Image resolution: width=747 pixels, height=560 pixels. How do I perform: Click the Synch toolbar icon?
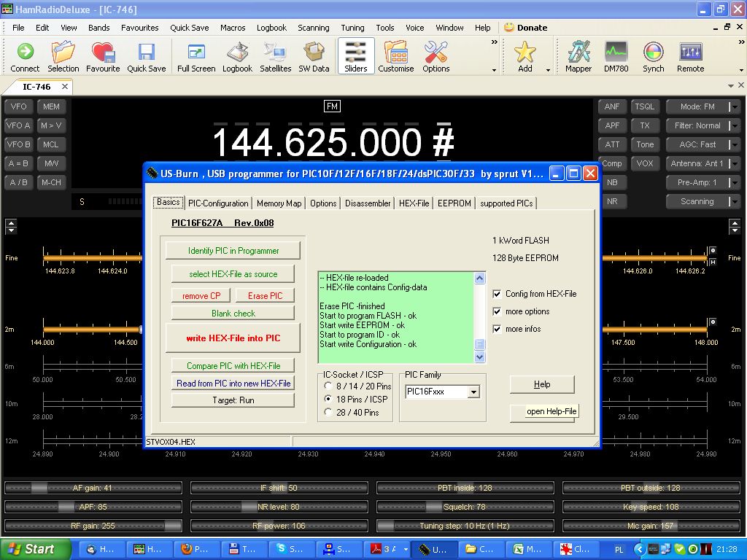coord(653,57)
